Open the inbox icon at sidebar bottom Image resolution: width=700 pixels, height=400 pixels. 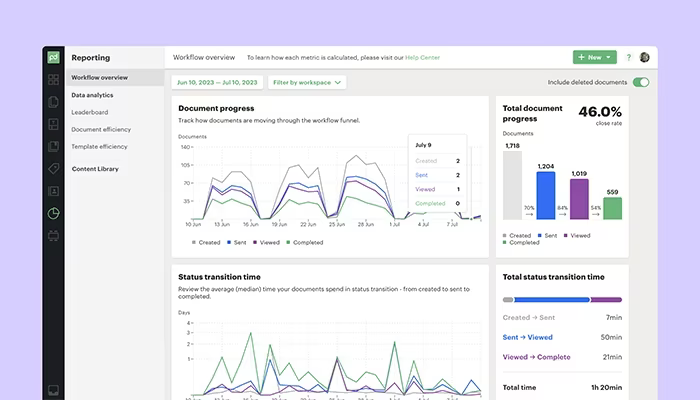coord(54,391)
